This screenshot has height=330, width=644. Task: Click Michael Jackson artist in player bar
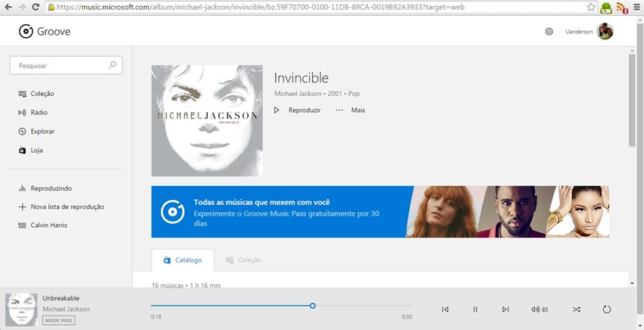(66, 309)
